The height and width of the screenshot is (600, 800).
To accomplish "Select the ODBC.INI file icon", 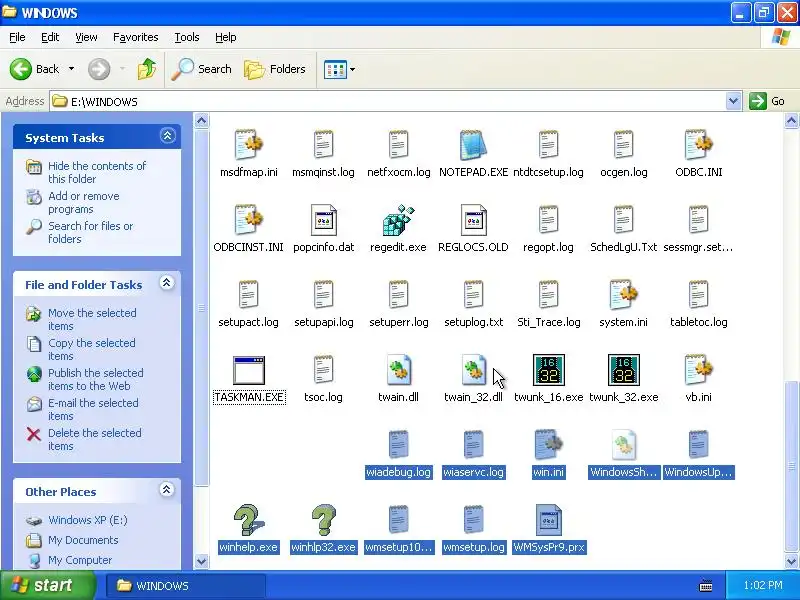I will [x=698, y=145].
